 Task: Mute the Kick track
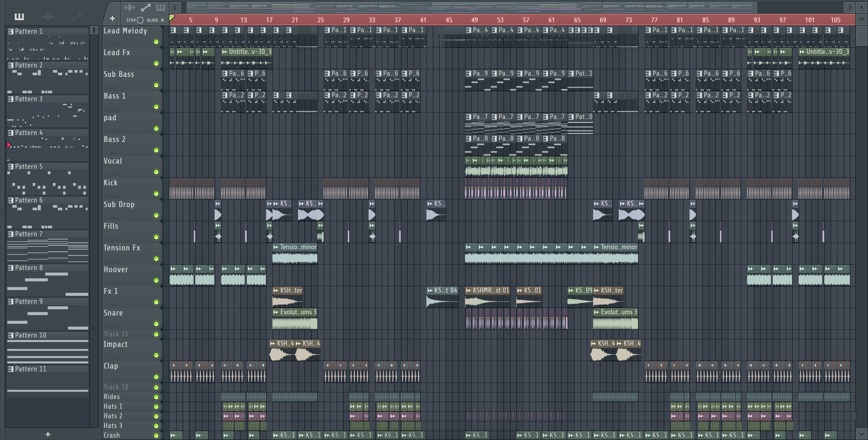click(x=156, y=194)
